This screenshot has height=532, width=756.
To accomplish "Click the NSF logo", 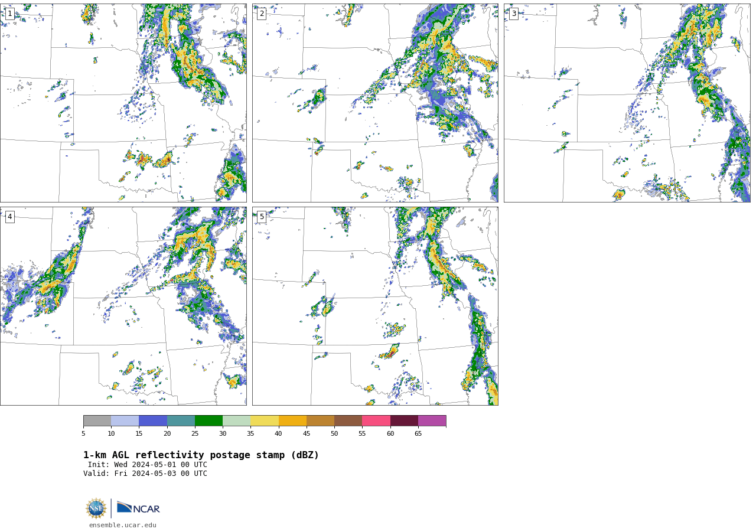I will pos(96,508).
